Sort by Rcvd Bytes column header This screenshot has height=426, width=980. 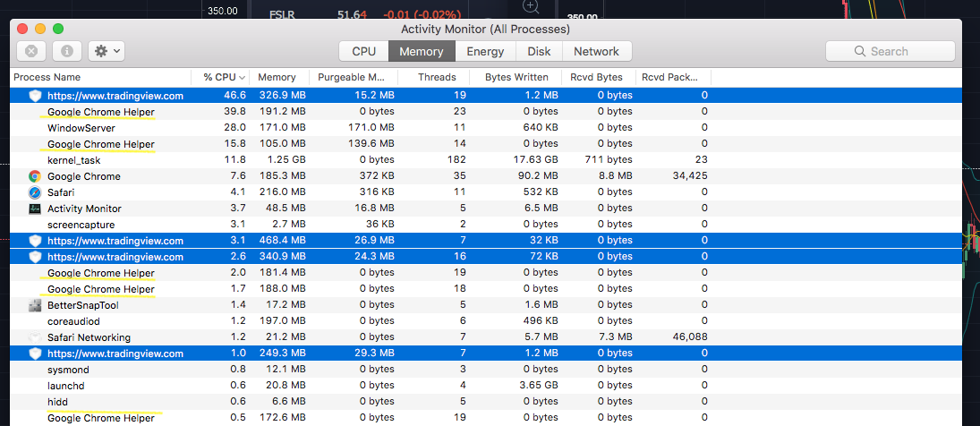596,78
